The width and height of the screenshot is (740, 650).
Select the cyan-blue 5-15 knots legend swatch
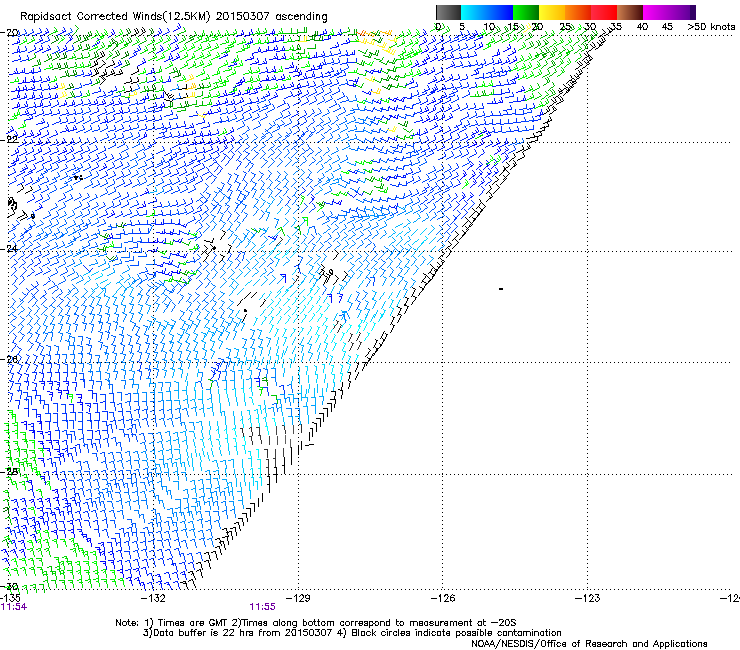coord(487,12)
